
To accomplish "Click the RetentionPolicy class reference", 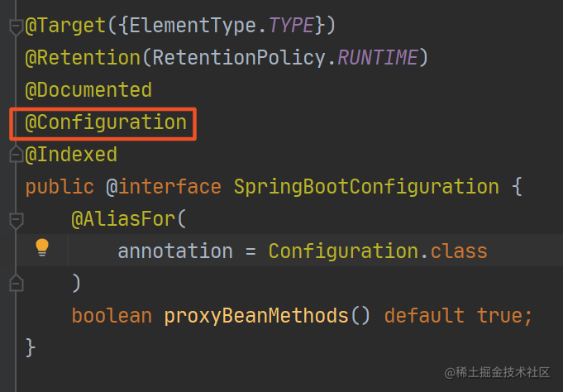I will coord(239,58).
